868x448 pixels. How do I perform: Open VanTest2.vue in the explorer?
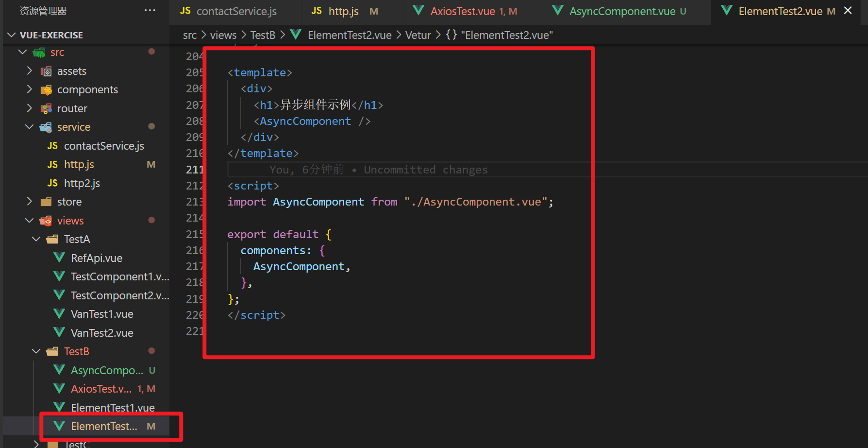tap(102, 333)
